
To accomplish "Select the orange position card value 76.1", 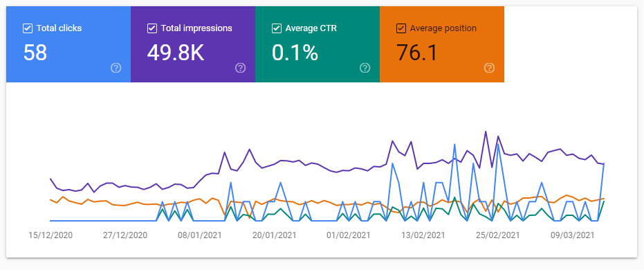I will coord(417,53).
